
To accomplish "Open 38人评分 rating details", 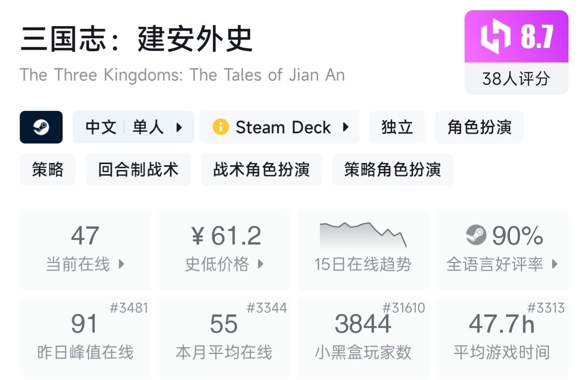I will click(x=516, y=79).
